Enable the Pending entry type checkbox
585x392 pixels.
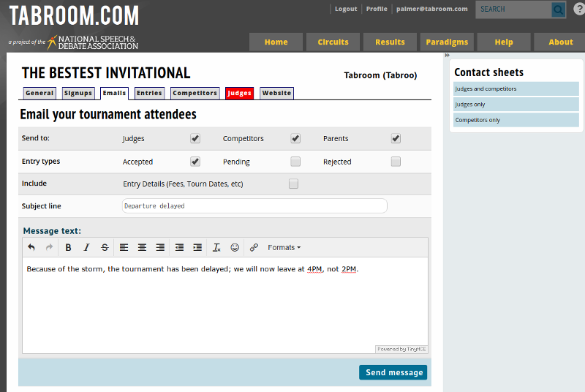(x=295, y=162)
